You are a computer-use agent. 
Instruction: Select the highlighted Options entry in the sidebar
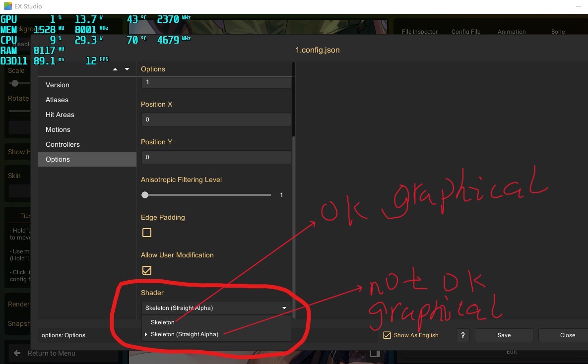[x=87, y=159]
